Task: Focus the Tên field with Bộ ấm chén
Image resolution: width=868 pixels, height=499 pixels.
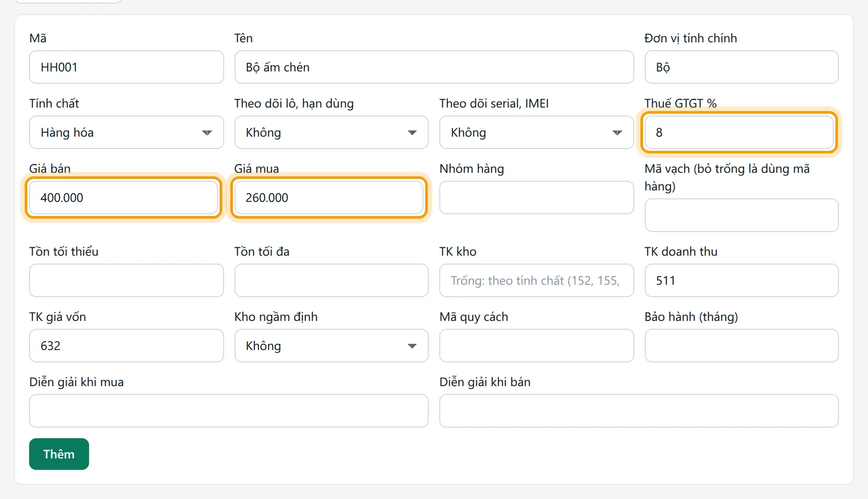Action: click(x=434, y=67)
